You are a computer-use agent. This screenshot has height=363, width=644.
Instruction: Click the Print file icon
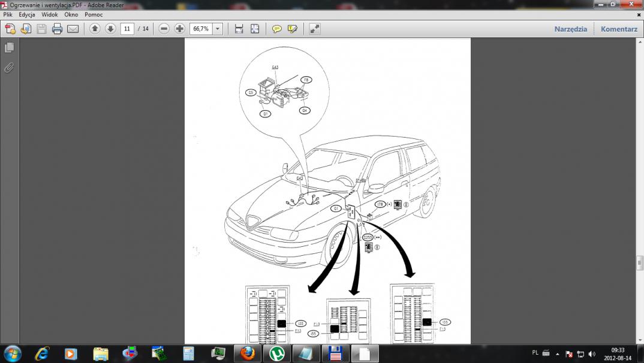coord(57,29)
